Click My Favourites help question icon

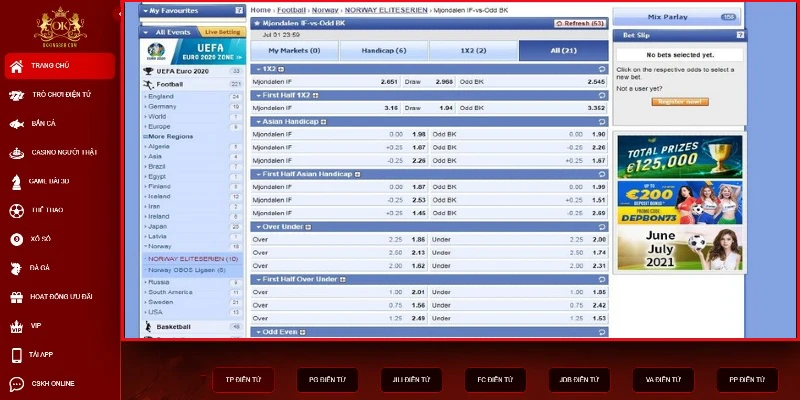tap(239, 10)
